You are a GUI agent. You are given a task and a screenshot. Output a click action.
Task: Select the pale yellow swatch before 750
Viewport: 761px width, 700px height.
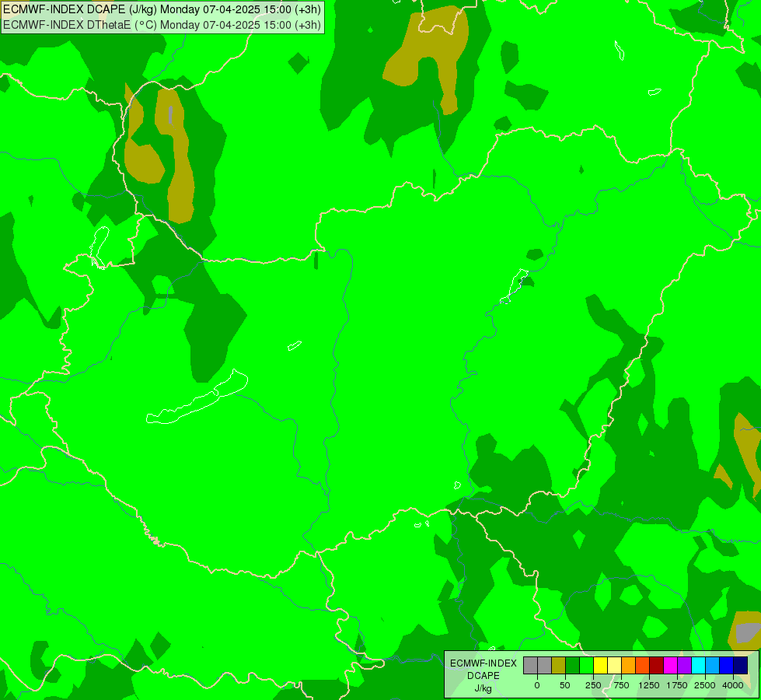614,665
